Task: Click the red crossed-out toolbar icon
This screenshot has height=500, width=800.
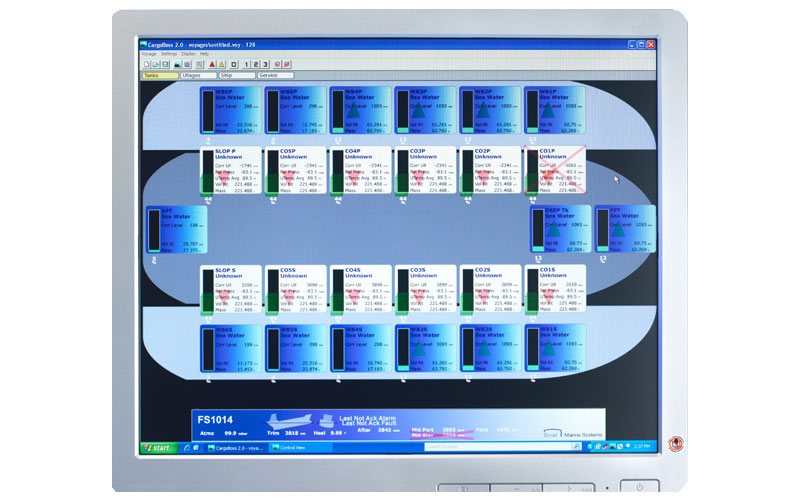Action: tap(287, 64)
